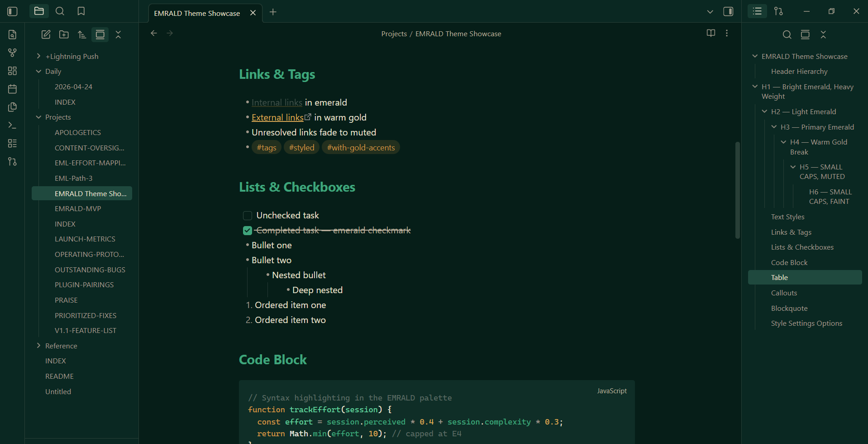Collapse H5 SMALL CAPS, MUTED outline heading
The image size is (868, 444).
click(x=793, y=167)
